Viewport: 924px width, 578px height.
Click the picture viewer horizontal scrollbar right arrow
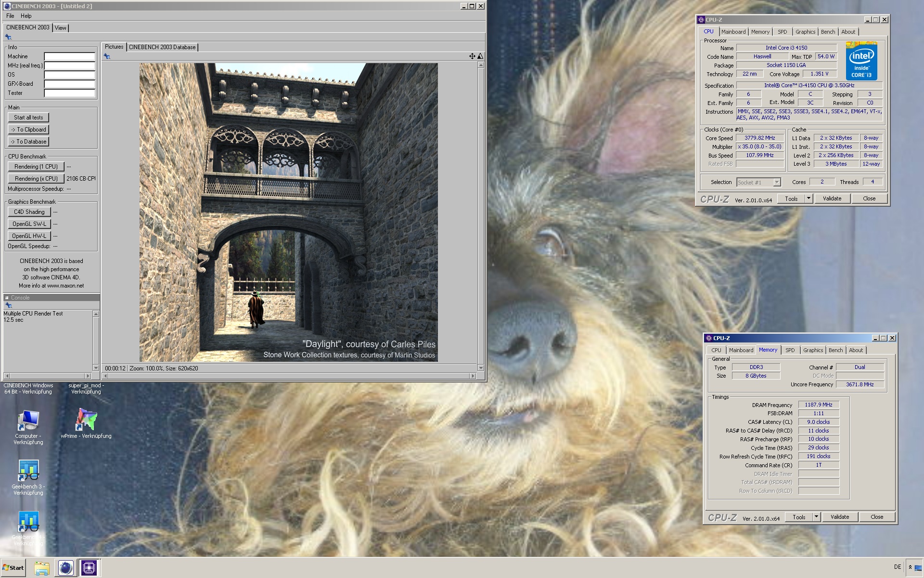coord(473,376)
